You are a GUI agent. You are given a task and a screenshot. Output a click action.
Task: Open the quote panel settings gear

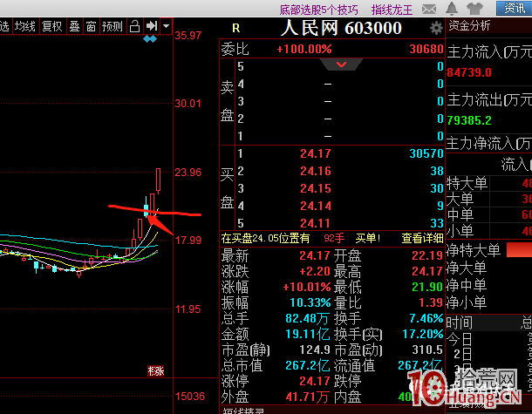(436, 28)
